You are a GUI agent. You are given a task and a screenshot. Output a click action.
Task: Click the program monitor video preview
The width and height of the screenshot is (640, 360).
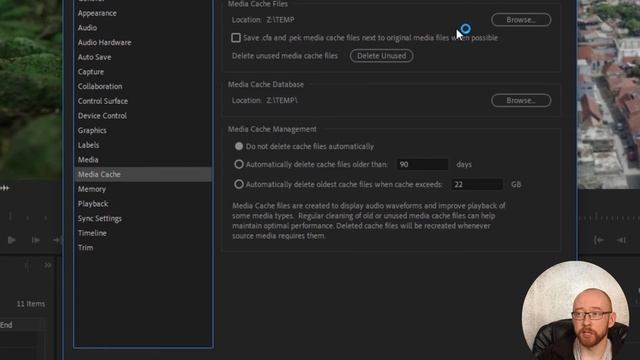[x=609, y=94]
